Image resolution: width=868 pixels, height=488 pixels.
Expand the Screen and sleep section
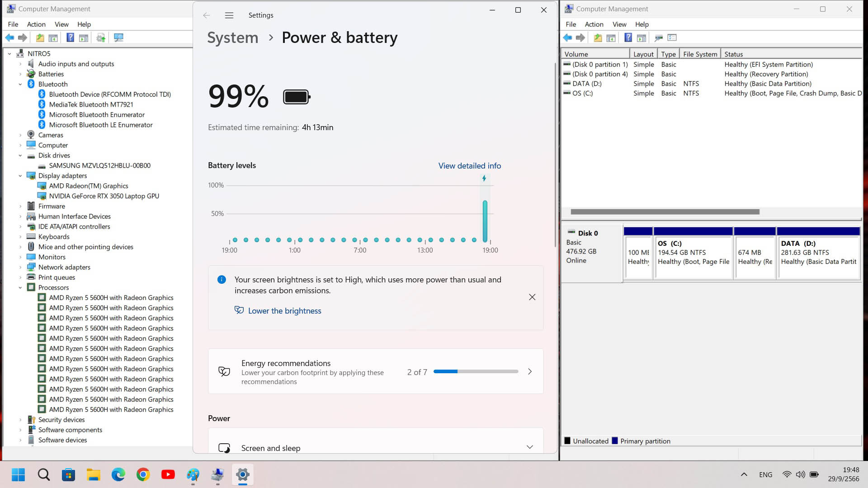pos(529,447)
